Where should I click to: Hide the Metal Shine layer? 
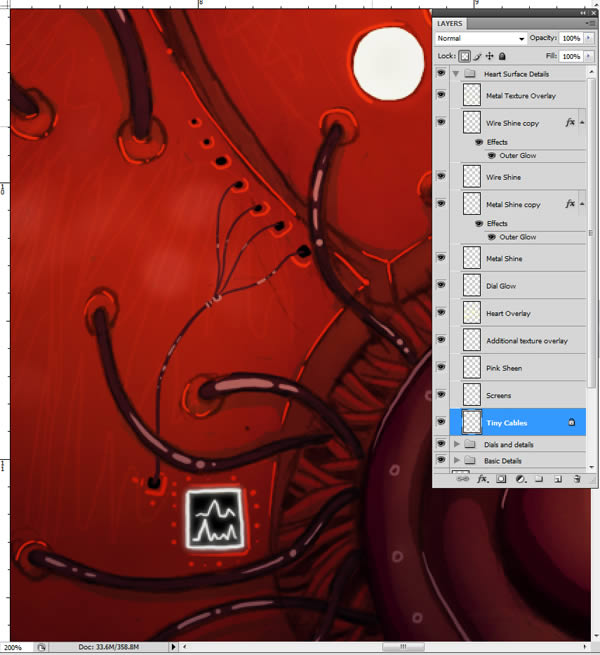click(x=441, y=258)
